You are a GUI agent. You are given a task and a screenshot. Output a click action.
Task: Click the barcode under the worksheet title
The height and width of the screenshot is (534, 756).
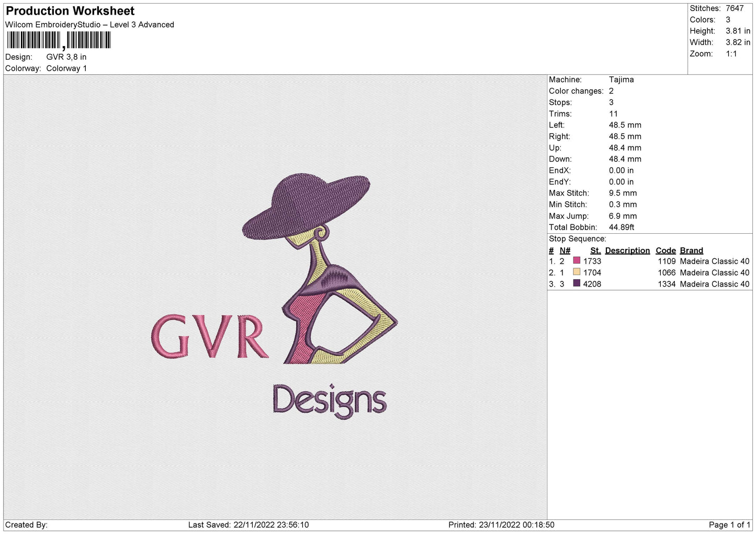pyautogui.click(x=59, y=40)
